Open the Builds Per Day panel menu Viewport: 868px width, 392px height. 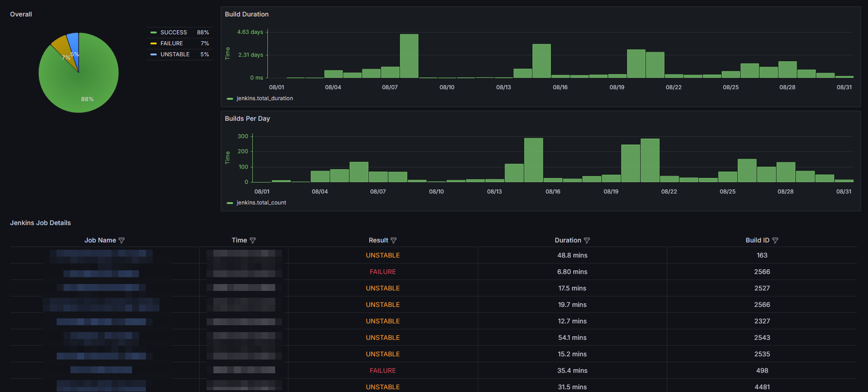click(x=247, y=118)
